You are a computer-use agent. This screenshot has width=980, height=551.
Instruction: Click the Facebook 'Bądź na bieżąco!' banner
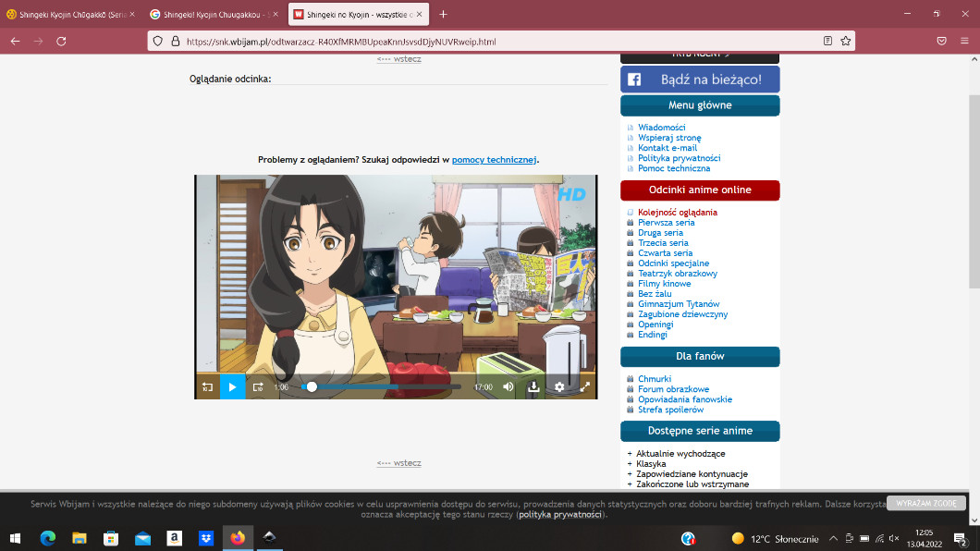click(x=700, y=80)
